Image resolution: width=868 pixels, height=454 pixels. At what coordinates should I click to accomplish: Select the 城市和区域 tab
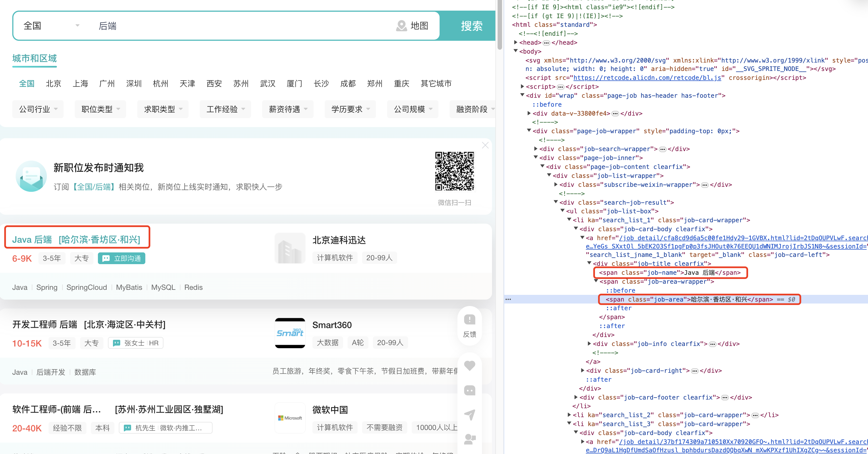click(x=34, y=58)
